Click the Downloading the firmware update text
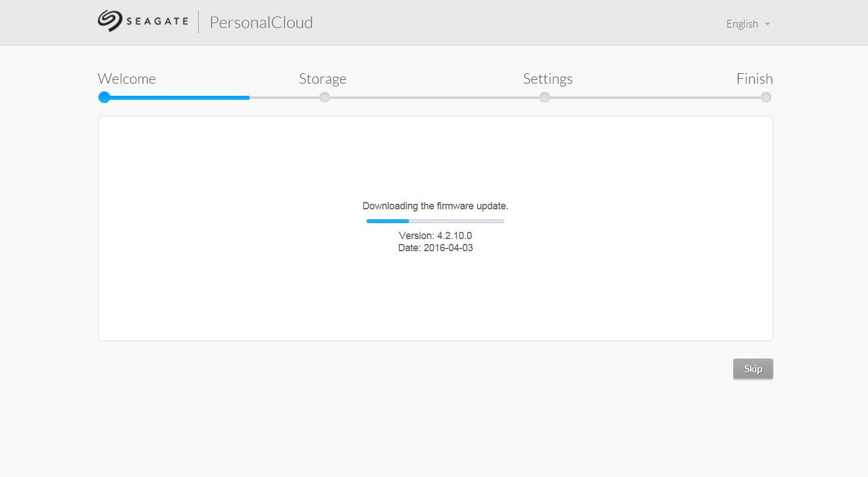868x477 pixels. click(435, 206)
